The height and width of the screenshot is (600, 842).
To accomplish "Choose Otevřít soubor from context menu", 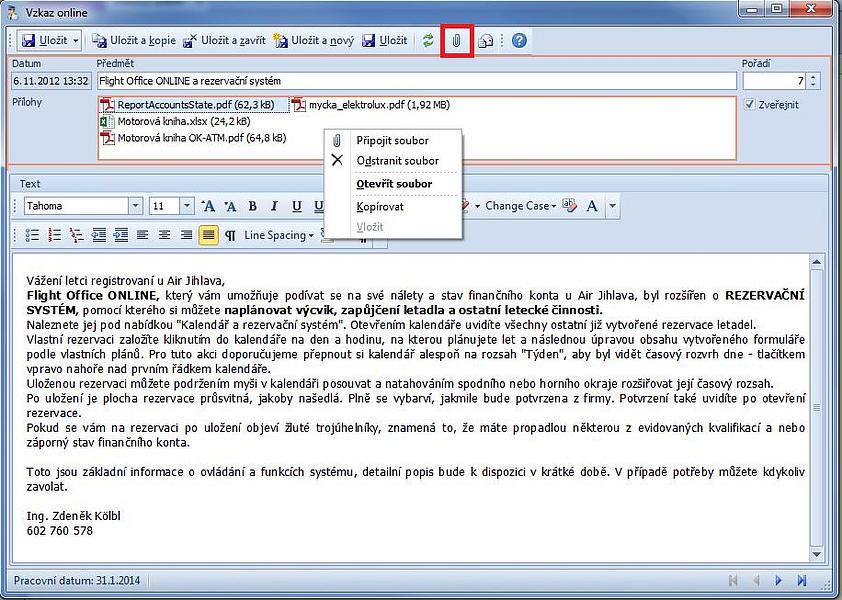I will [x=394, y=184].
